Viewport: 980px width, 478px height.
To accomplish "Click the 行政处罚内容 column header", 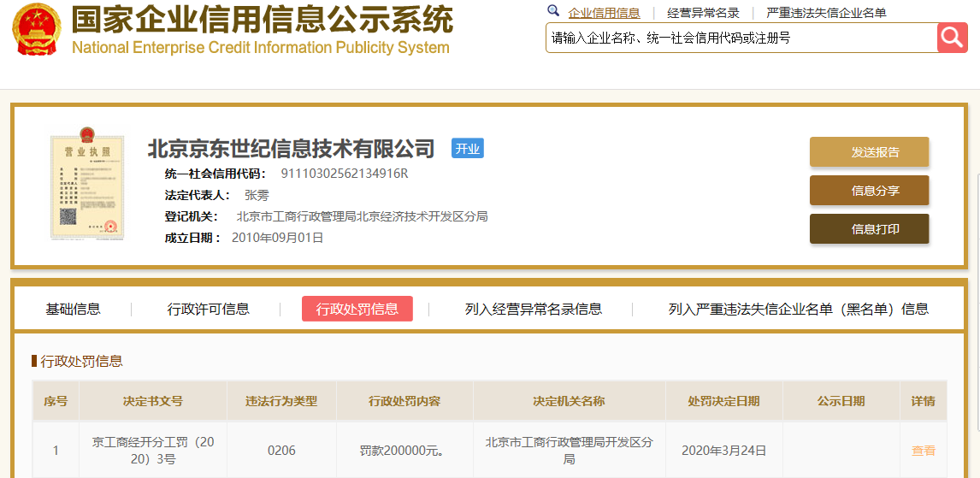I will [405, 401].
